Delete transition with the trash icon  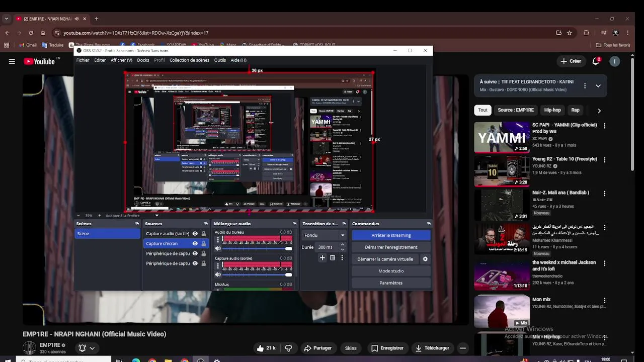333,258
